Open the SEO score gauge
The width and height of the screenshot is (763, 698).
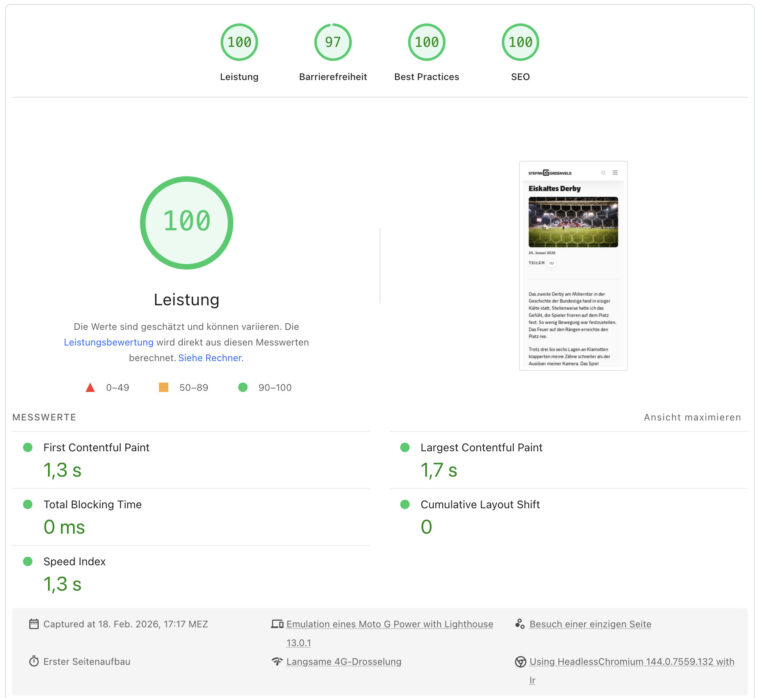(520, 42)
